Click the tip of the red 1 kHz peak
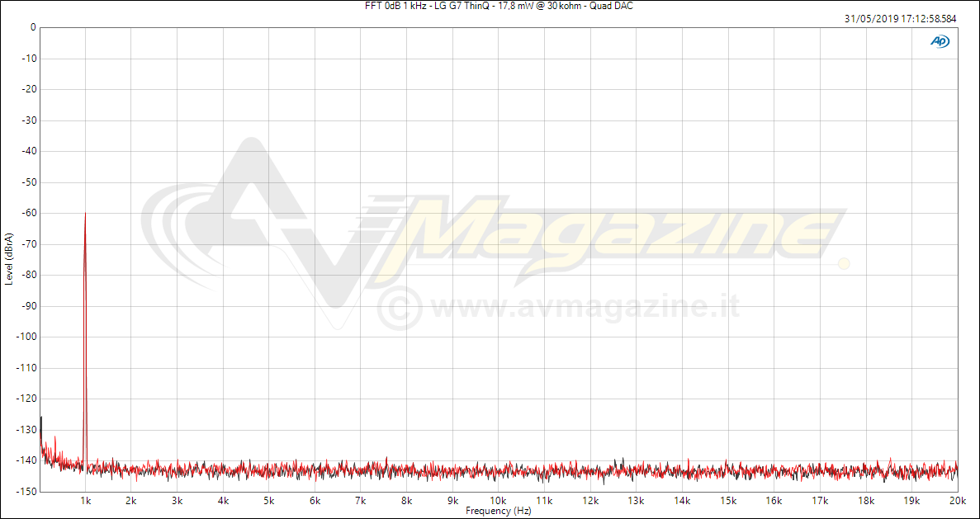The width and height of the screenshot is (980, 519). click(85, 213)
